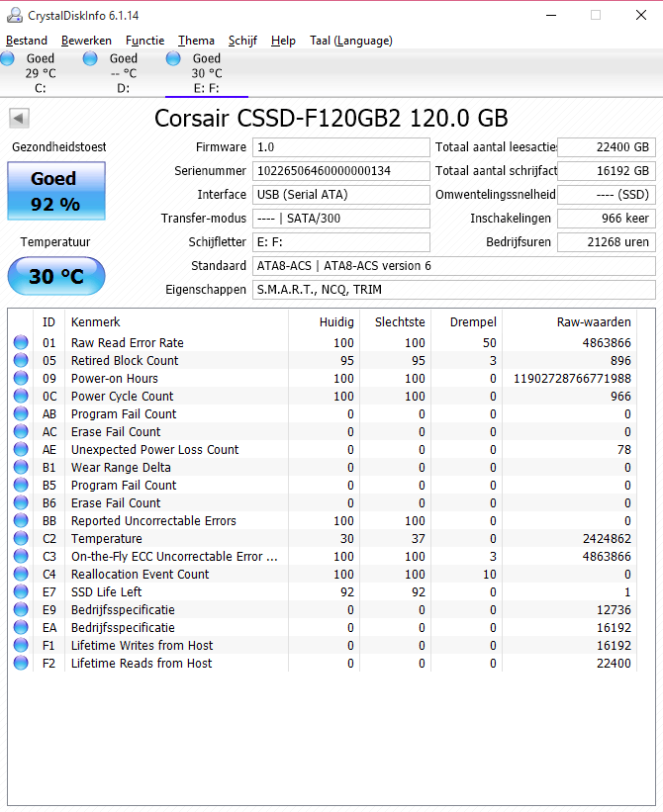Click status icon for EA Bedrijfsspecificatie

pos(21,627)
